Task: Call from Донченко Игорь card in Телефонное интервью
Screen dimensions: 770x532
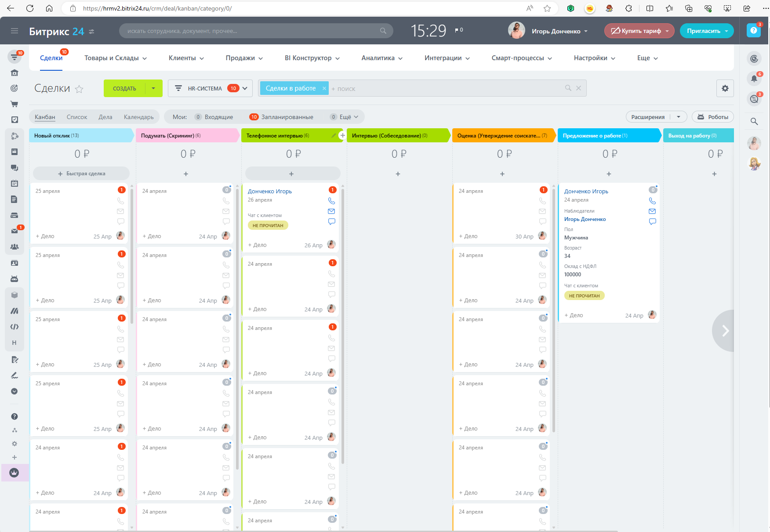Action: point(331,201)
